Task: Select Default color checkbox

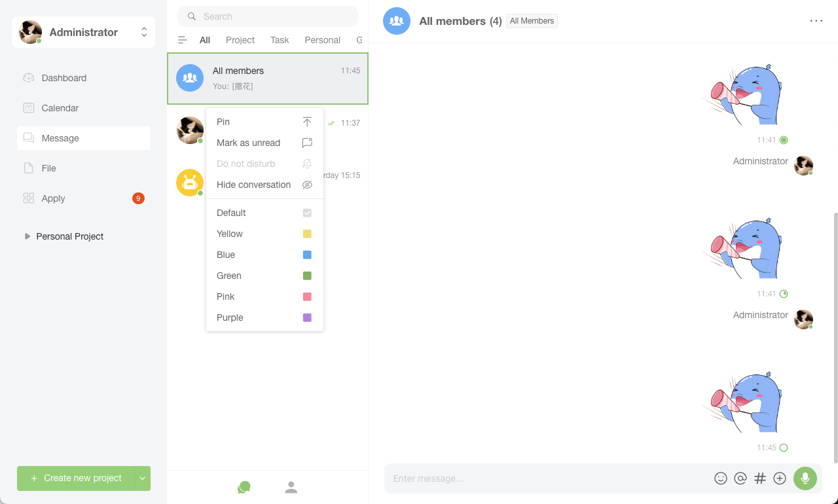Action: click(307, 213)
